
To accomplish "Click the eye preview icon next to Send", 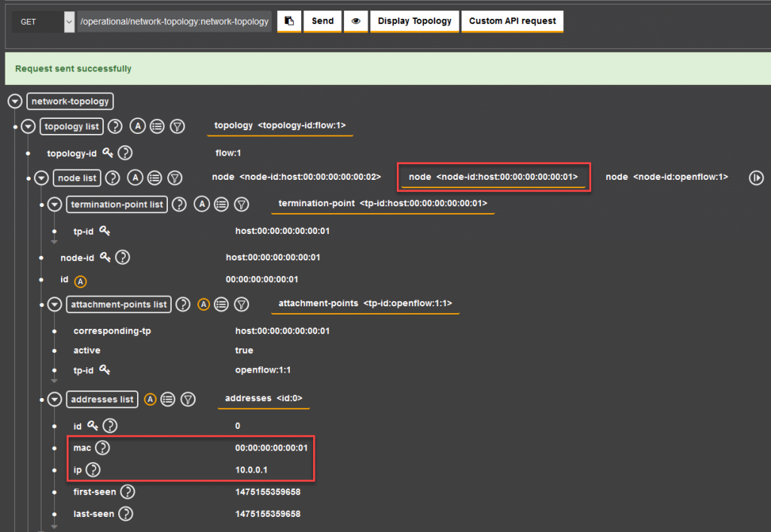I will point(355,21).
